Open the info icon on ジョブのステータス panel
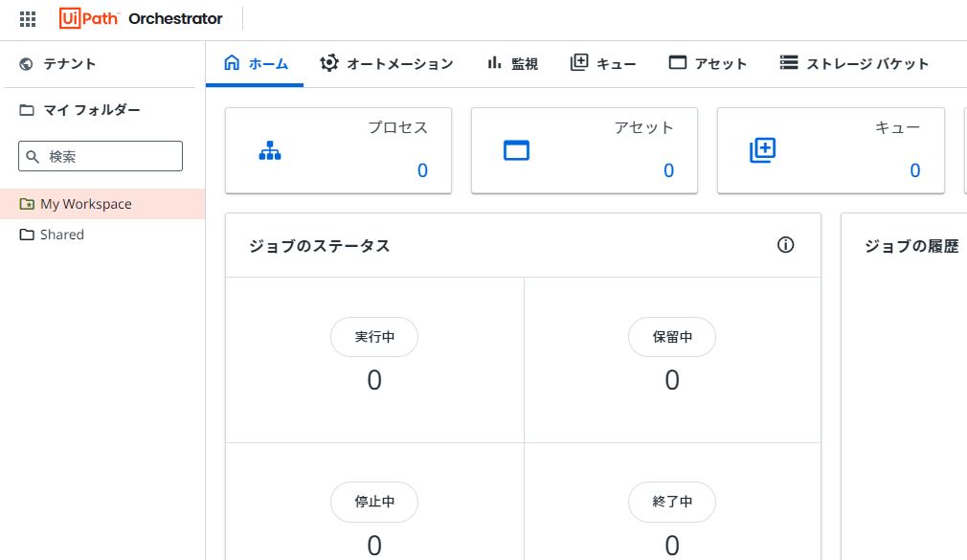Screen dimensions: 967x560 coord(785,245)
